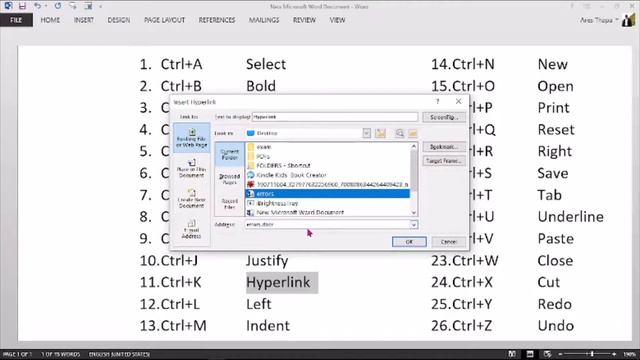The image size is (640, 360).
Task: Open the FILE tab
Action: point(16,20)
